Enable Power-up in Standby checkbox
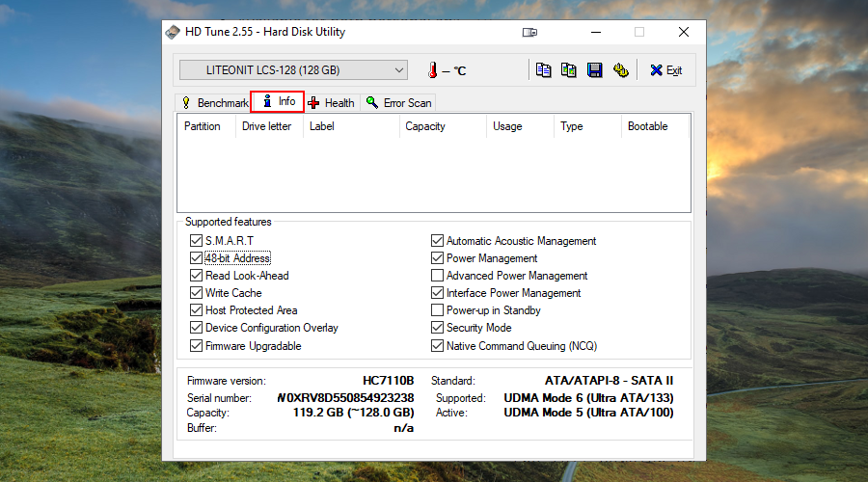This screenshot has width=868, height=482. pos(437,310)
